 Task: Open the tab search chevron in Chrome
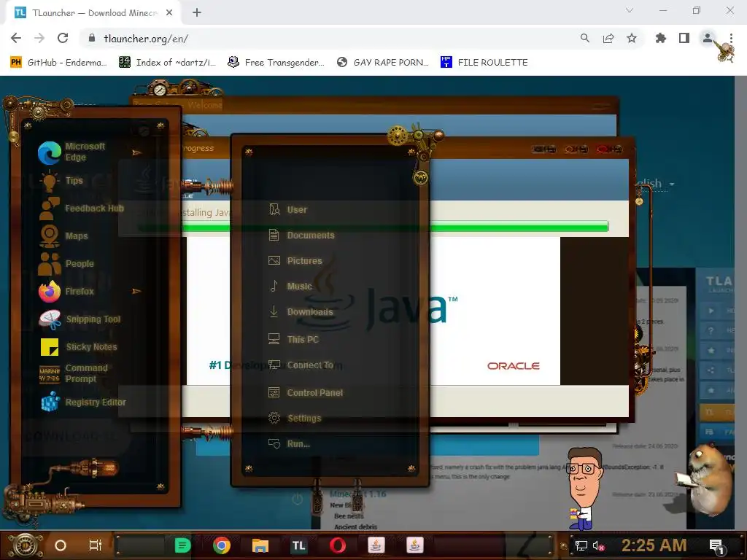630,10
